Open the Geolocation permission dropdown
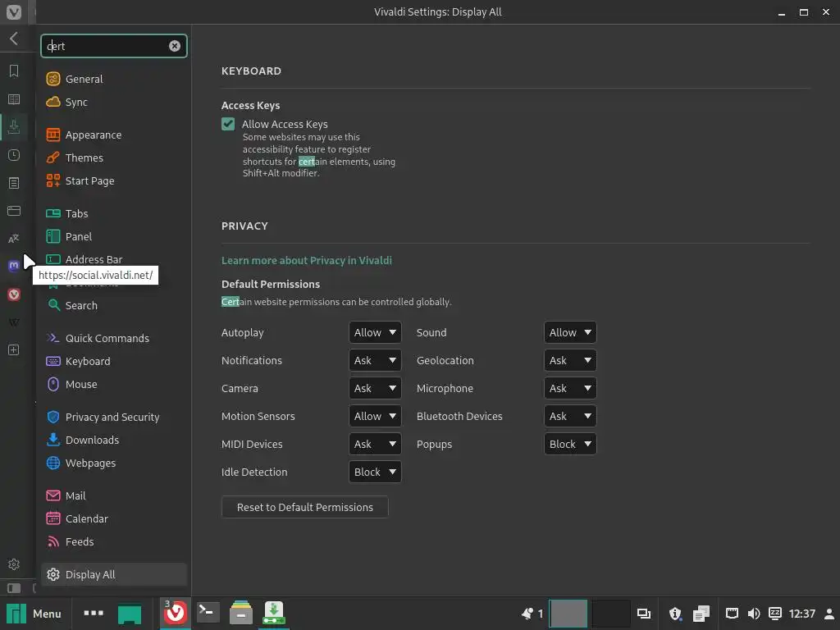Screen dimensions: 840x630 570,360
